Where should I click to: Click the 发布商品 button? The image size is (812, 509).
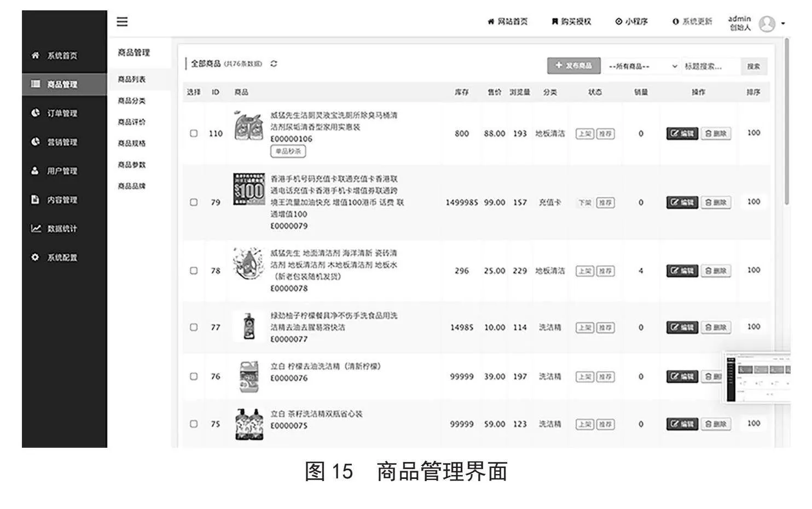coord(573,66)
